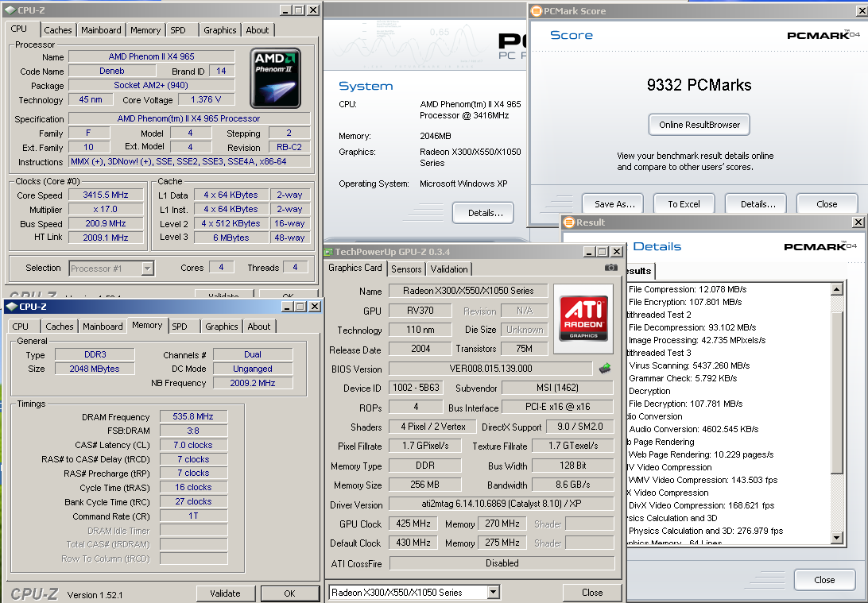Select the CPU tab in lower CPU-Z window
Viewport: 868px width, 603px height.
21,327
